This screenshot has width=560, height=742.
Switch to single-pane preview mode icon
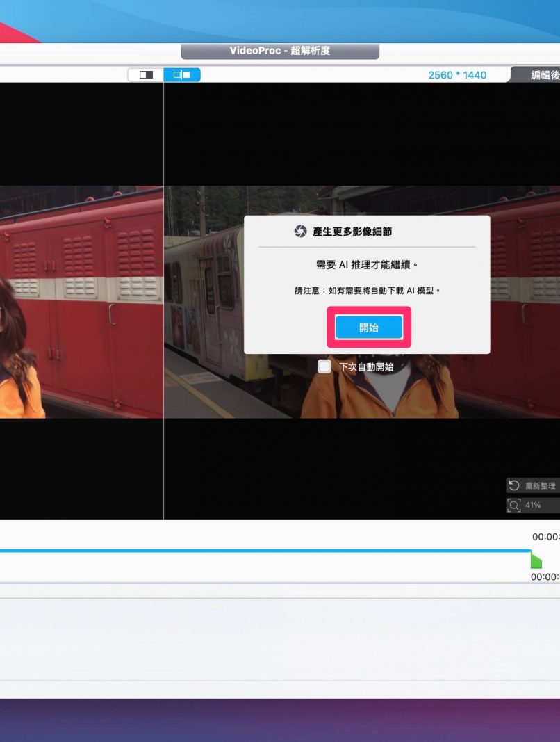(146, 74)
